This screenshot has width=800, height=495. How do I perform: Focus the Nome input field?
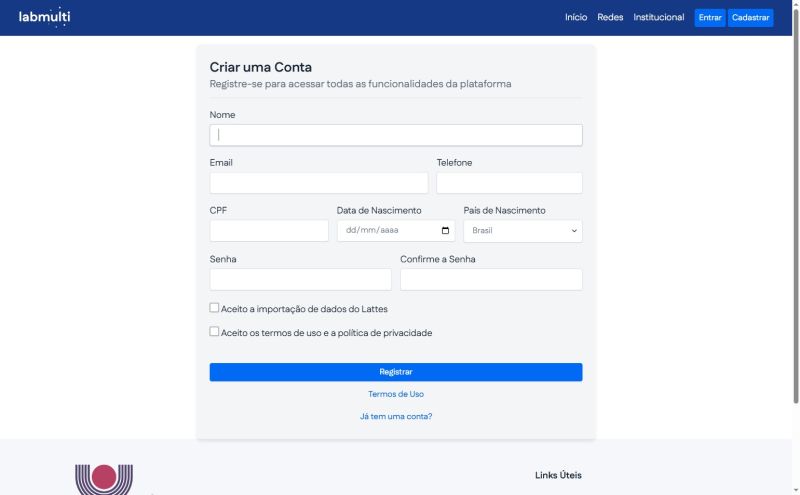coord(396,135)
